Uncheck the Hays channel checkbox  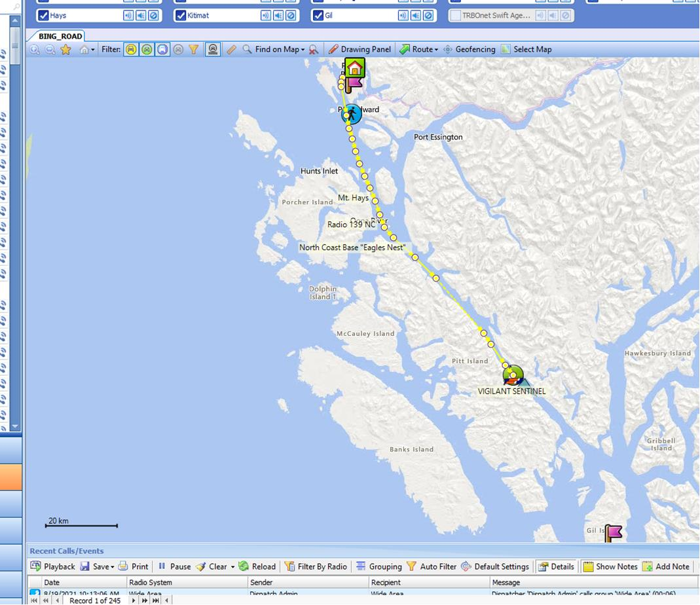[43, 15]
